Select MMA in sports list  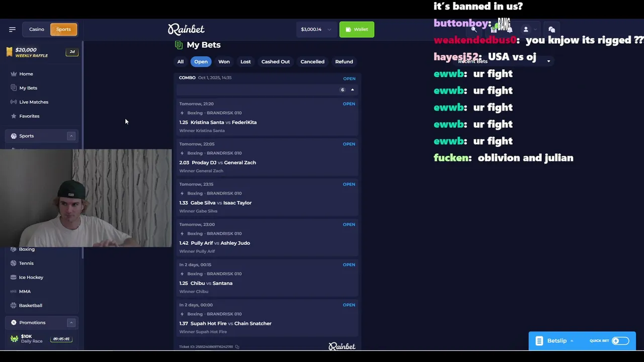coord(25,292)
